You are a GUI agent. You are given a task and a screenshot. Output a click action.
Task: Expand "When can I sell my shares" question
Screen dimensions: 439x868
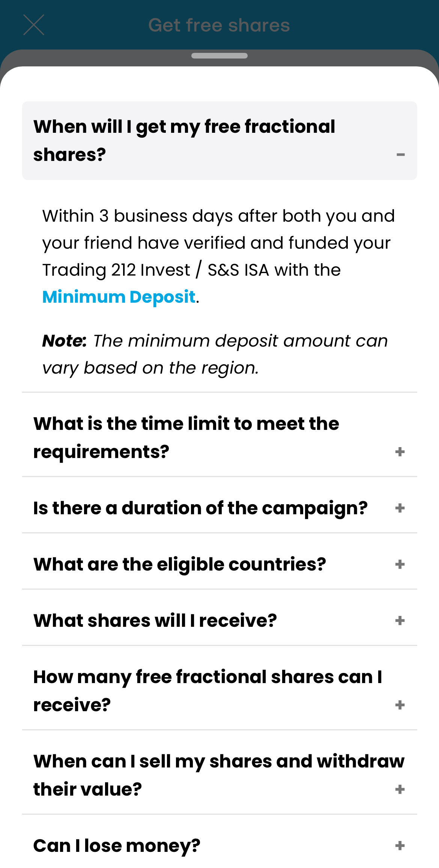tap(219, 775)
